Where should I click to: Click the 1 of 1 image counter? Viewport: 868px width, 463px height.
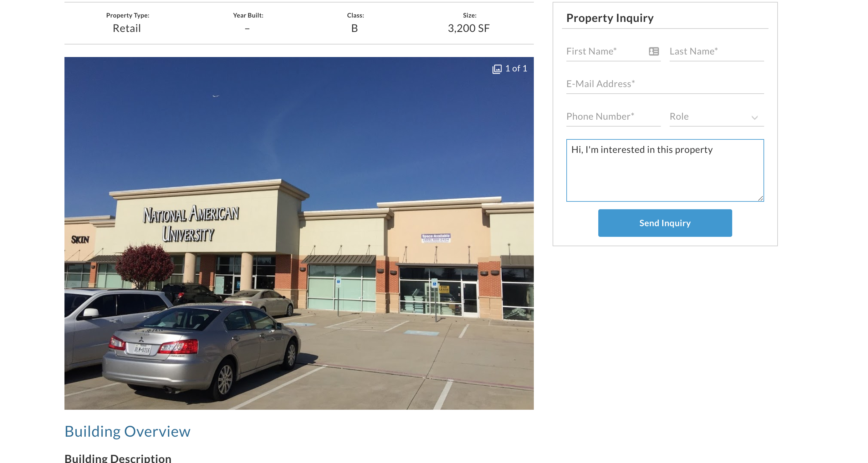[516, 69]
